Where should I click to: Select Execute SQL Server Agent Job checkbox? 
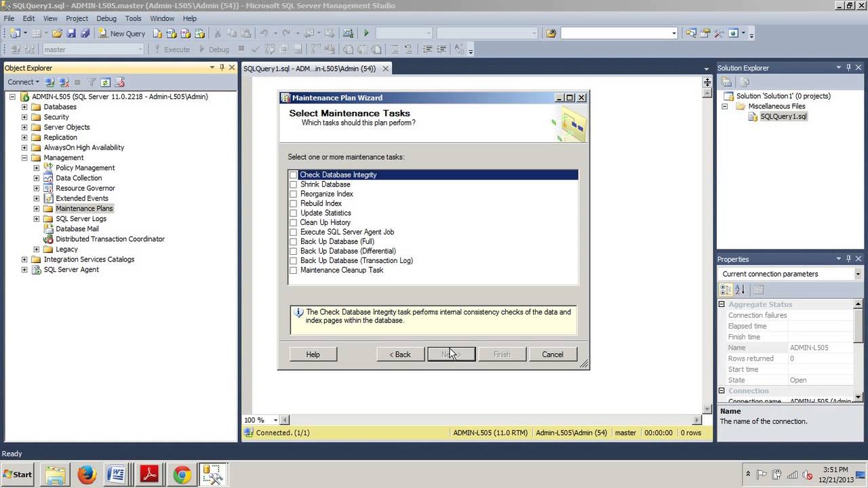(294, 232)
